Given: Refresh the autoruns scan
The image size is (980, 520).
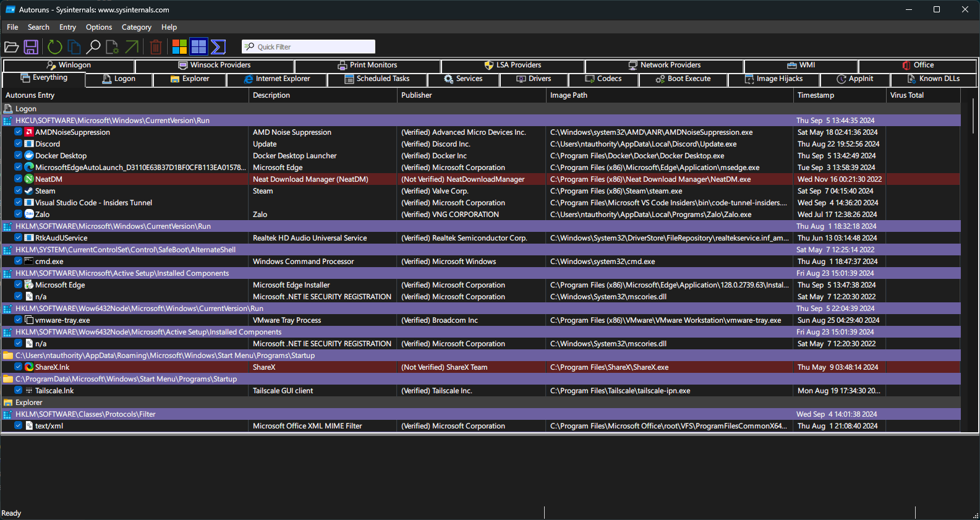Looking at the screenshot, I should coord(55,47).
